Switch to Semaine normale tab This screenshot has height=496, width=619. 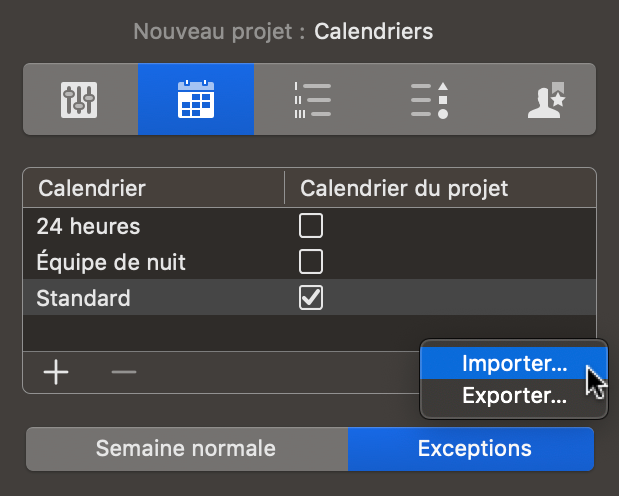[186, 449]
